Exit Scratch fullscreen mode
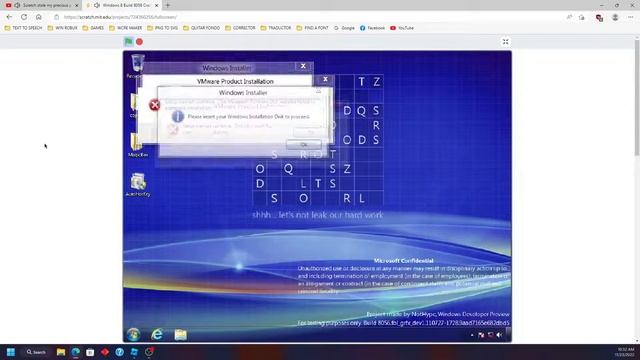This screenshot has width=640, height=360. click(x=505, y=42)
